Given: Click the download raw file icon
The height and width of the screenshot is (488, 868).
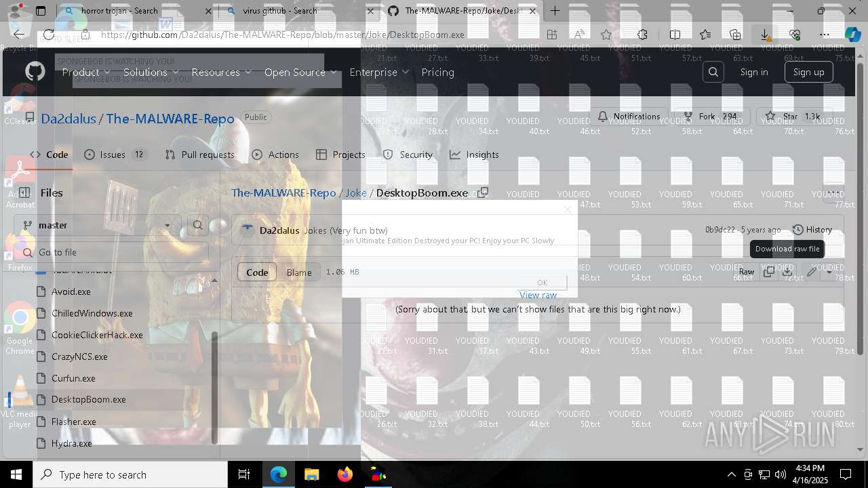Looking at the screenshot, I should 787,272.
